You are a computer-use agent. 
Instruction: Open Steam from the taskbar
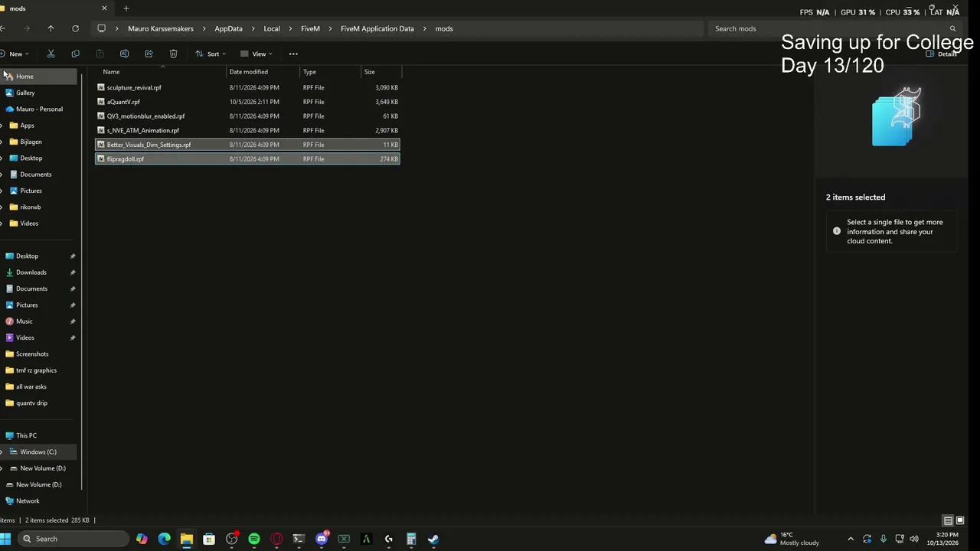433,539
